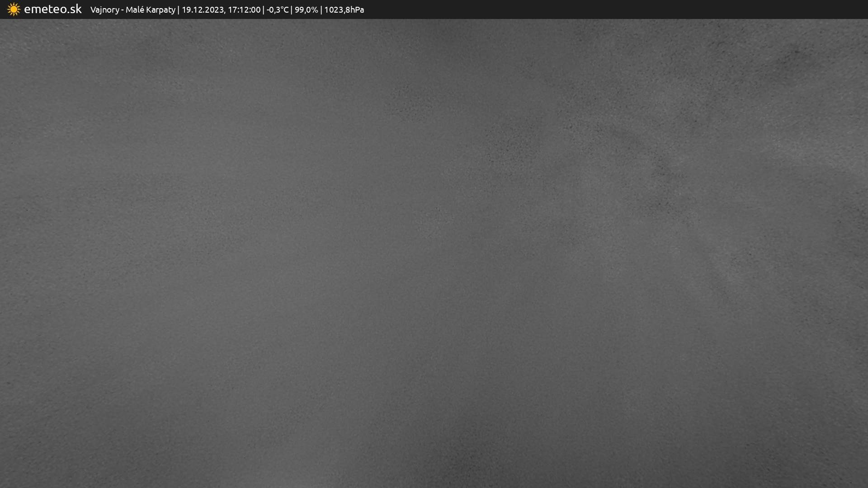Image resolution: width=868 pixels, height=488 pixels.
Task: Click the temperature reading -0,3°C
Action: pos(277,9)
